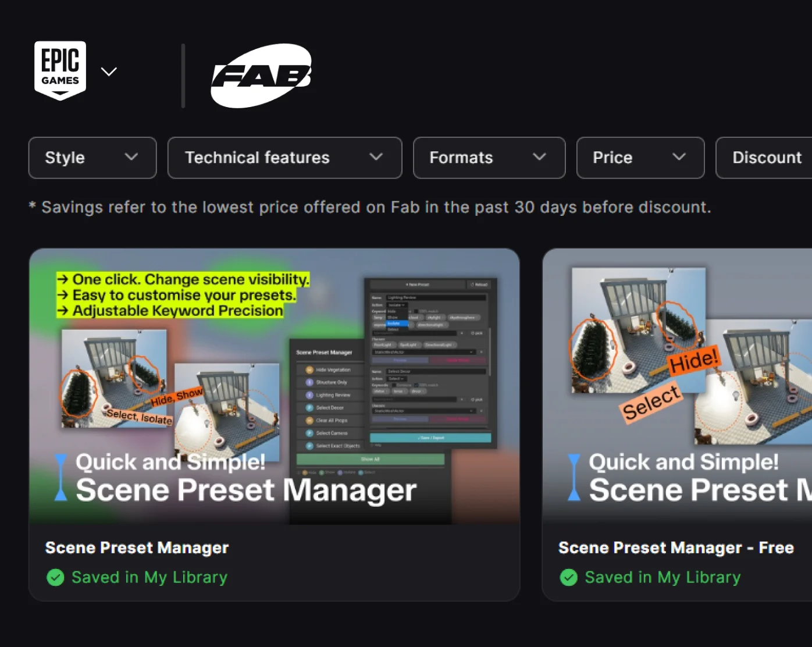Click Saved in My Library under the Free listing
812x647 pixels.
point(663,577)
